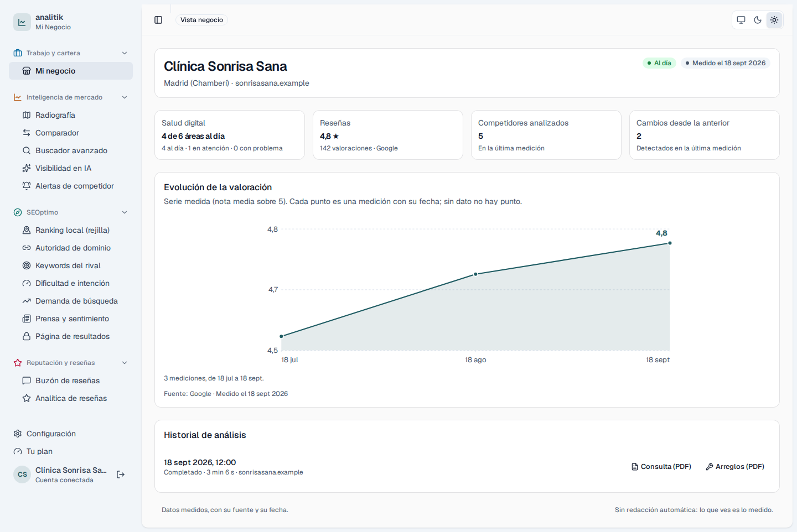Click the CS account avatar
The image size is (797, 532).
(x=22, y=474)
